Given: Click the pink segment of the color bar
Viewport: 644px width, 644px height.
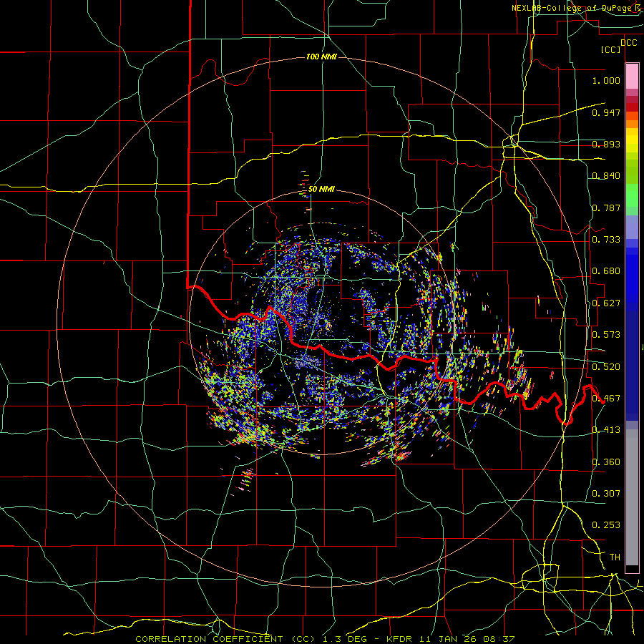Looking at the screenshot, I should [632, 76].
